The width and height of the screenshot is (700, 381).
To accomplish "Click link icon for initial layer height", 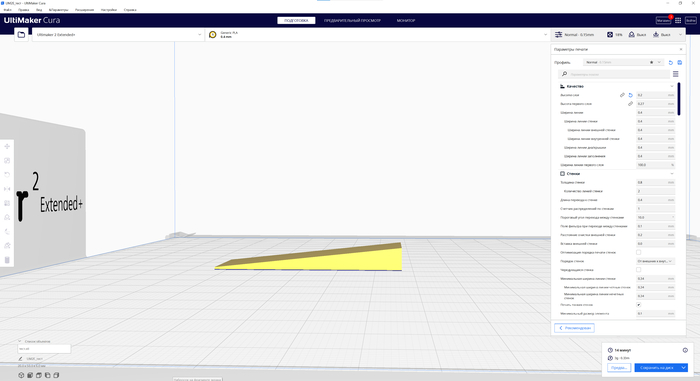I will (x=630, y=104).
